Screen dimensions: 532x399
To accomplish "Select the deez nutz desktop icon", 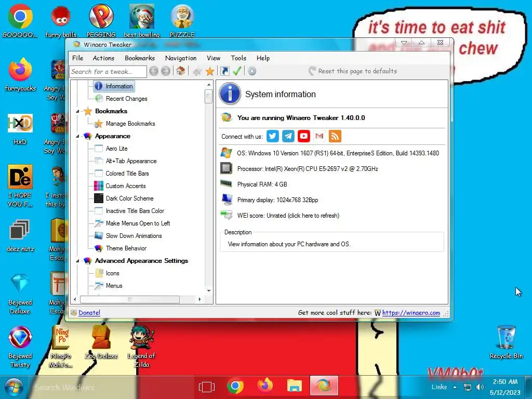I will (x=20, y=236).
